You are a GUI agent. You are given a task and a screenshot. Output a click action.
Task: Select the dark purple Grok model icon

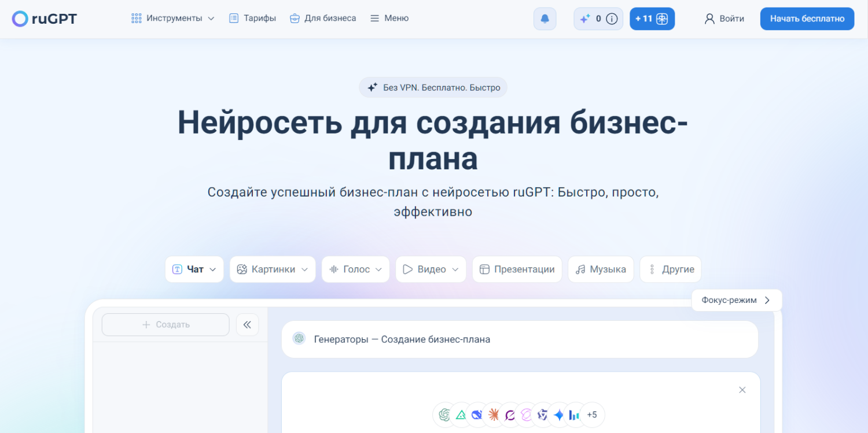coord(510,415)
